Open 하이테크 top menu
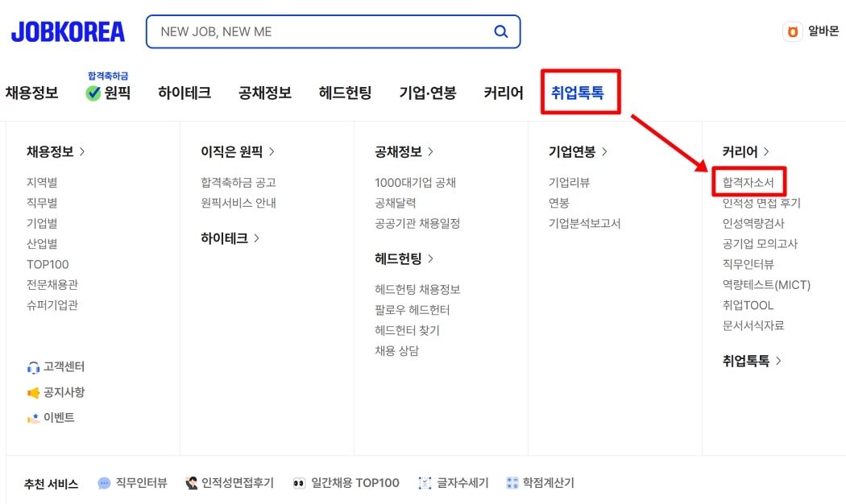Image resolution: width=846 pixels, height=504 pixels. pos(185,93)
